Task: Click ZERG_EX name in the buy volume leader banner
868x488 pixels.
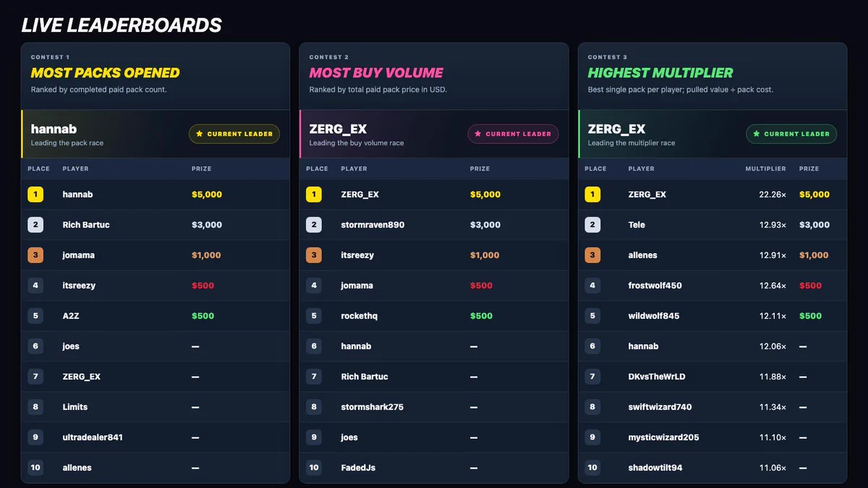Action: [338, 129]
